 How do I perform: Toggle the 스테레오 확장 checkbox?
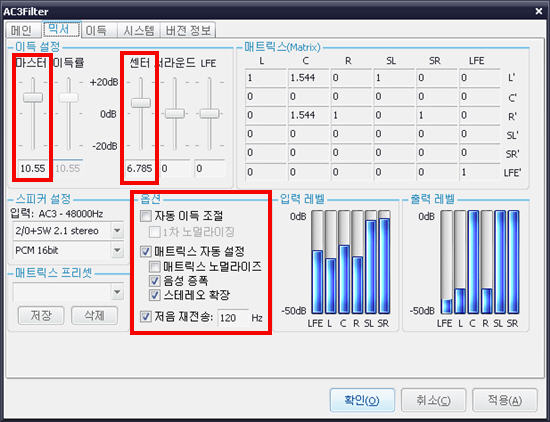[x=155, y=295]
